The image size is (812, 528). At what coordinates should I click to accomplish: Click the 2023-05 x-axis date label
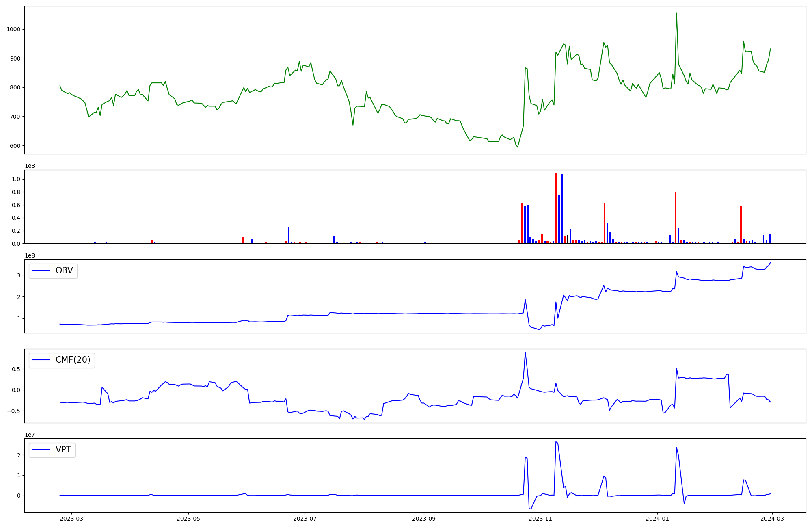(x=188, y=519)
